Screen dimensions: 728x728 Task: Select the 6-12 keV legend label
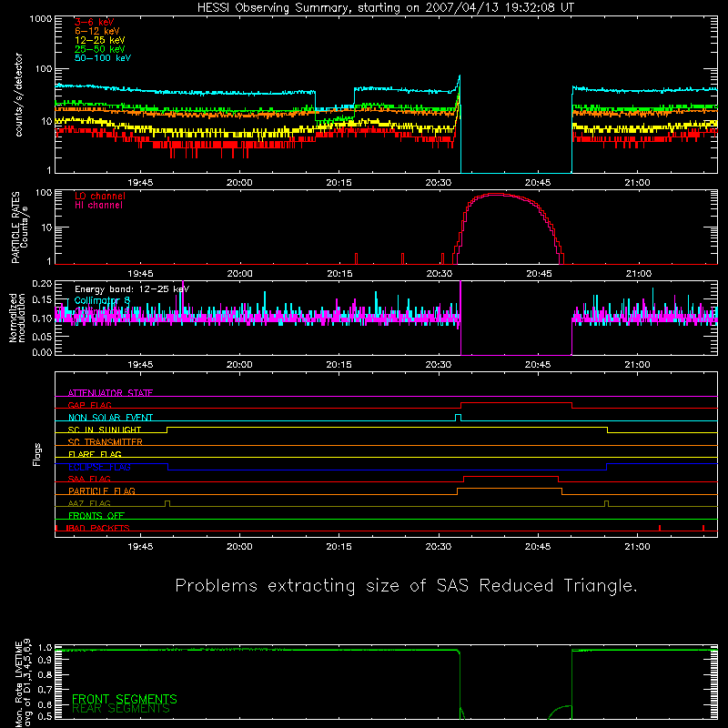coord(96,31)
